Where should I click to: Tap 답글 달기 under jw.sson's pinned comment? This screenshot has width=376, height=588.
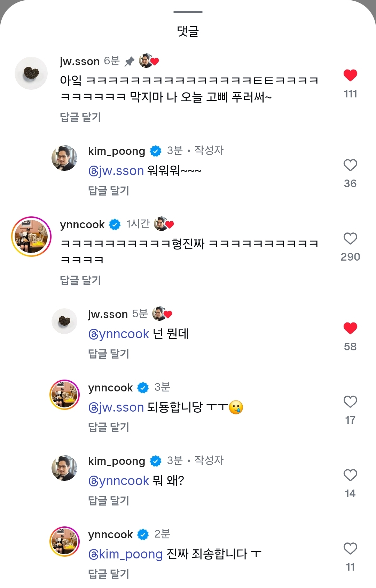tap(80, 117)
